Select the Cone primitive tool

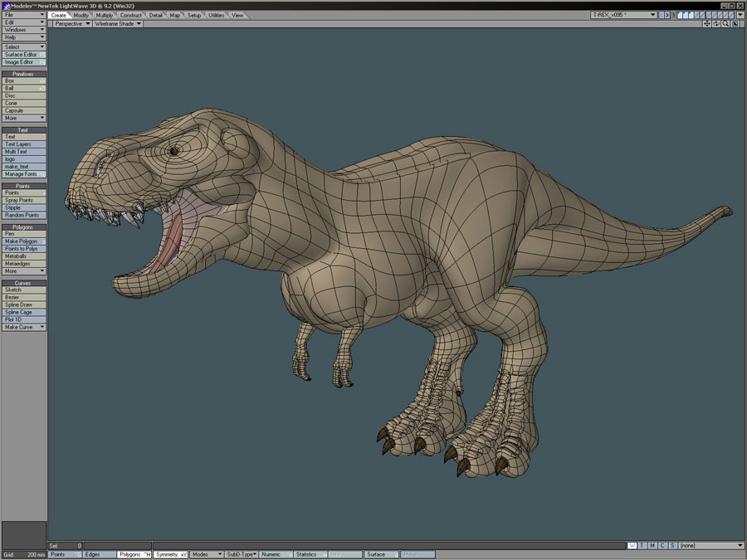[24, 103]
